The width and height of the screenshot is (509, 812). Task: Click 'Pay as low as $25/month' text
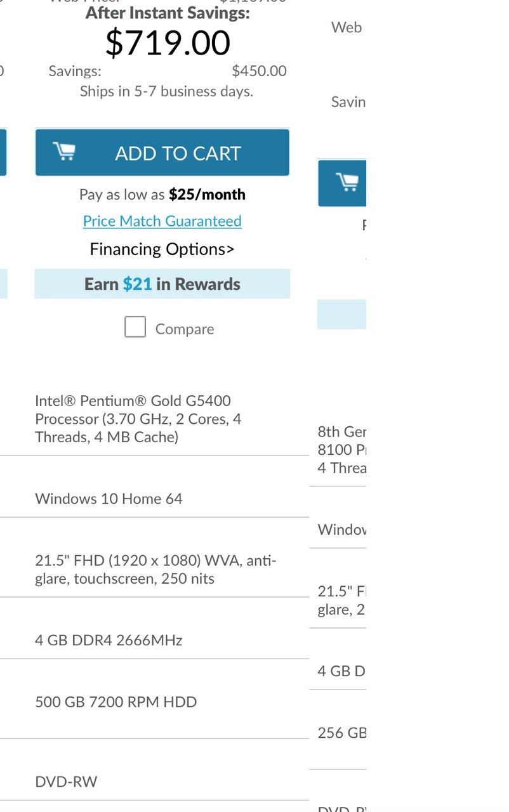[x=162, y=194]
